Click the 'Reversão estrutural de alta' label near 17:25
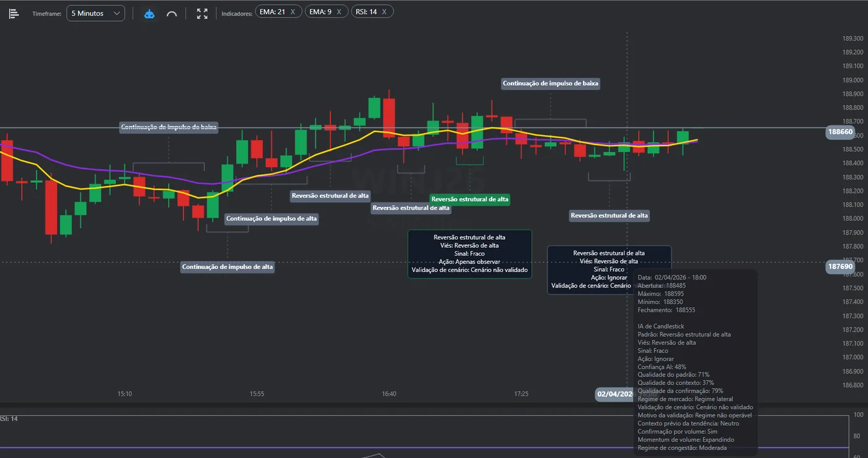 coord(609,216)
